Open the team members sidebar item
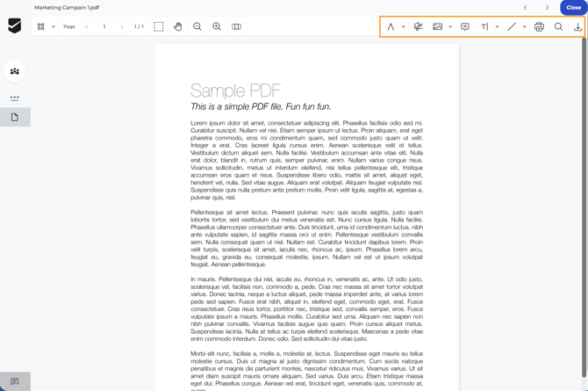Image resolution: width=588 pixels, height=391 pixels. click(15, 71)
